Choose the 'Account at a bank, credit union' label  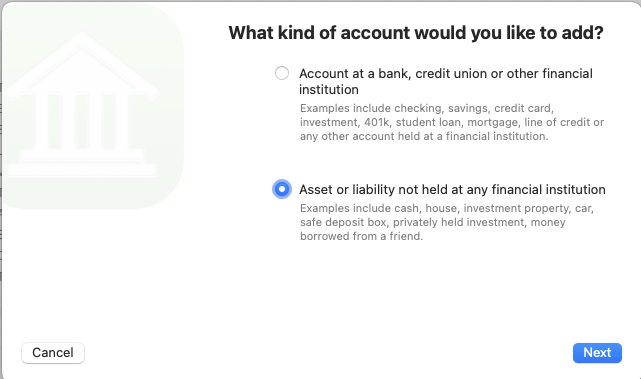(446, 81)
